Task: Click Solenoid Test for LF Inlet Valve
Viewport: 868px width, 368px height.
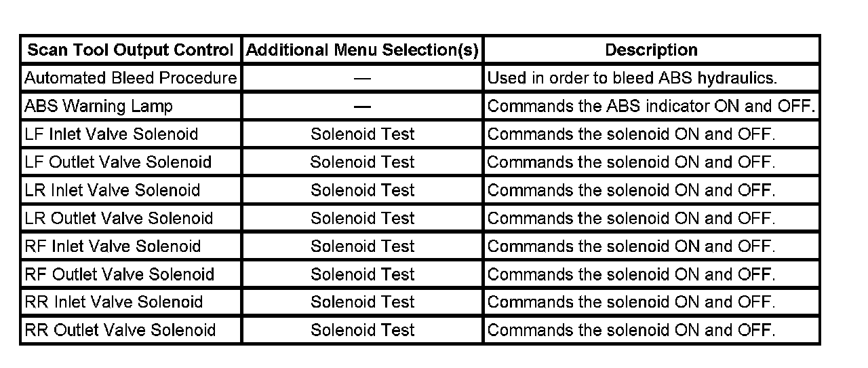Action: (362, 134)
